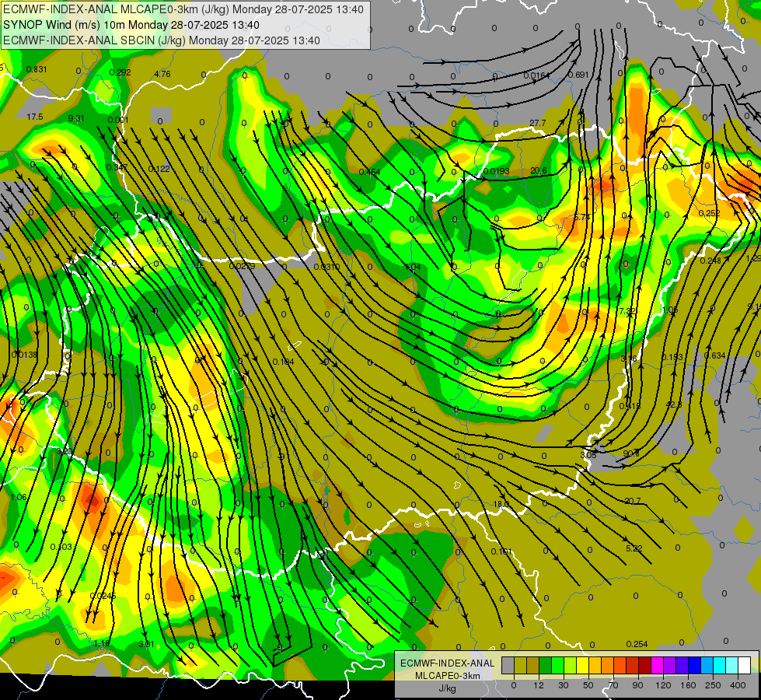
Task: Click legend tick label 0
Action: pos(514,685)
